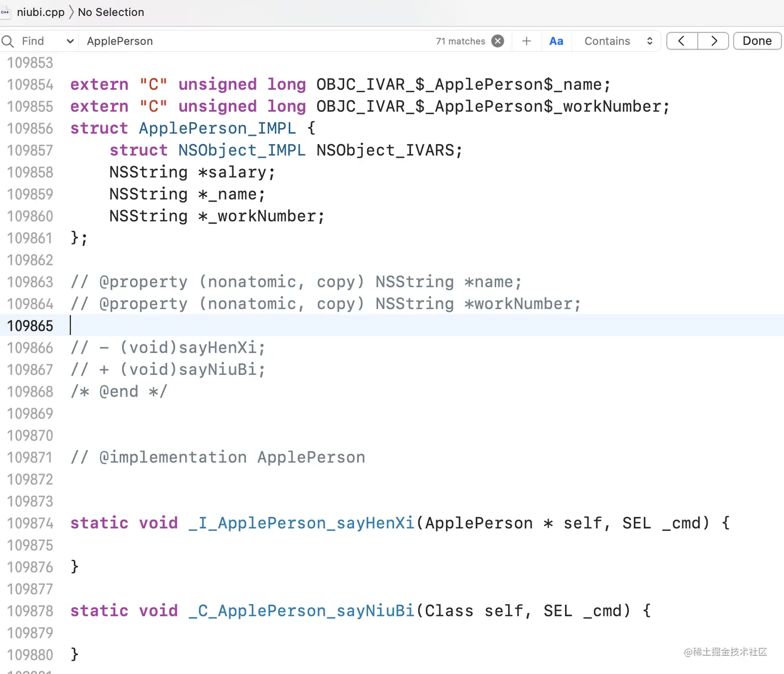Click the niubi.cpp file icon in the jump bar
784x674 pixels.
coord(5,12)
